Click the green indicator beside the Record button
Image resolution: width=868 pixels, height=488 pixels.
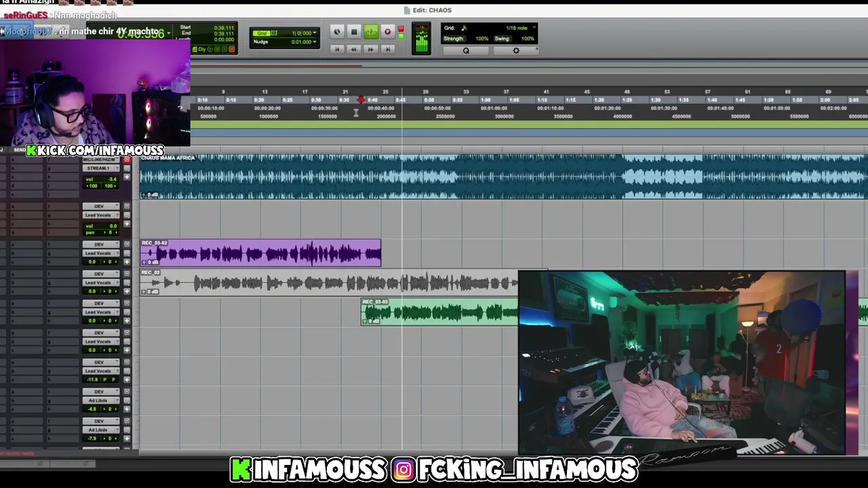401,36
